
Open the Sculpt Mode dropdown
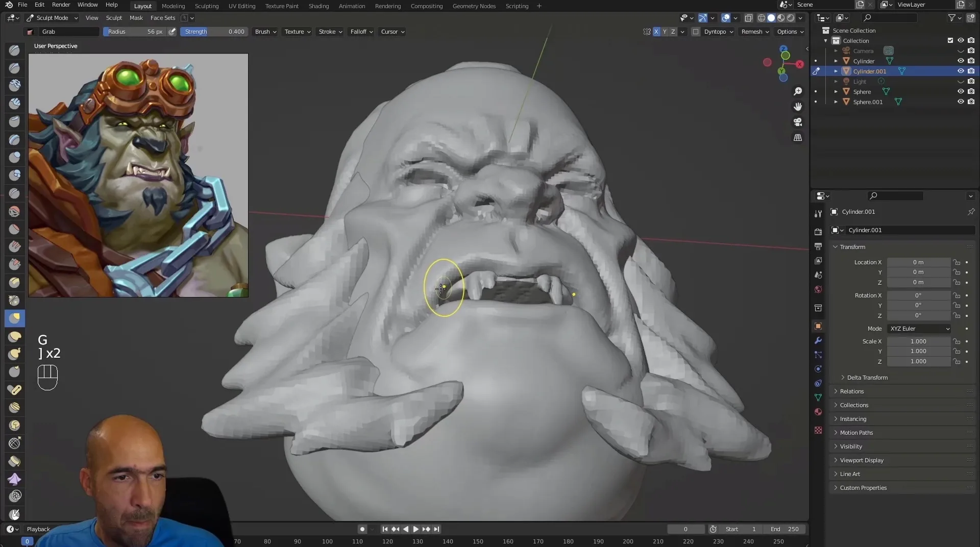(x=52, y=18)
